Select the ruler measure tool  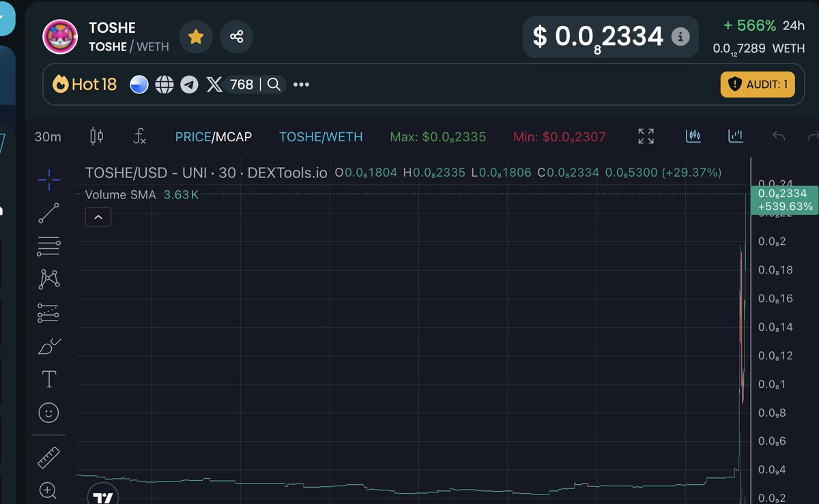pos(49,457)
